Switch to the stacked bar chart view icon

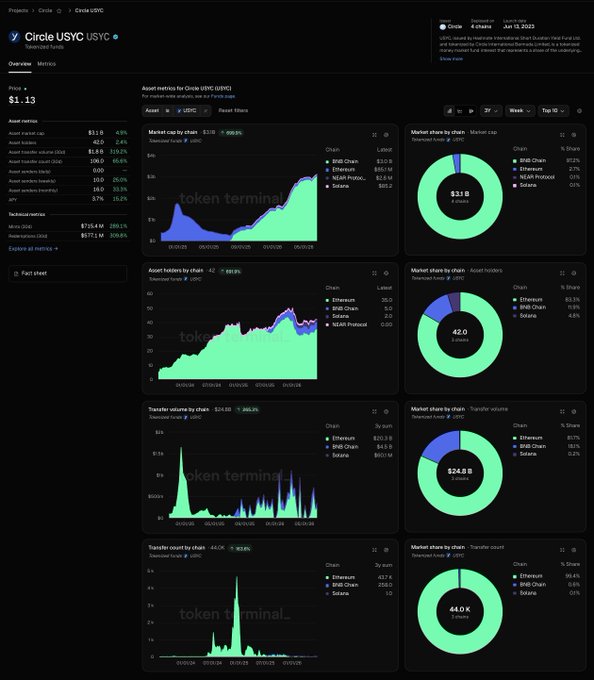(450, 111)
